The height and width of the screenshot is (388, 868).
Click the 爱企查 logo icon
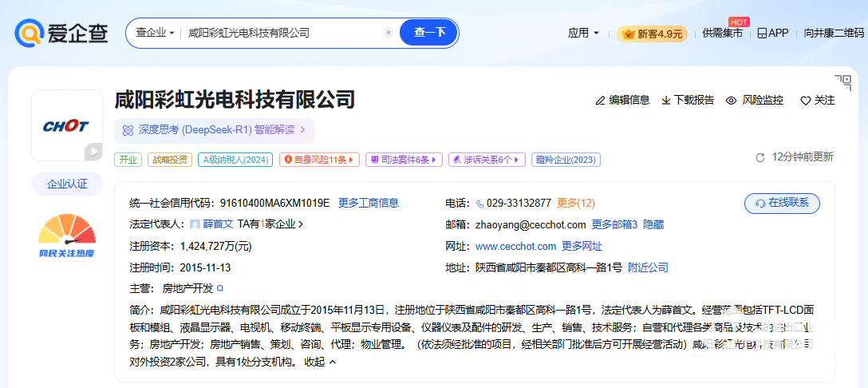pyautogui.click(x=29, y=33)
